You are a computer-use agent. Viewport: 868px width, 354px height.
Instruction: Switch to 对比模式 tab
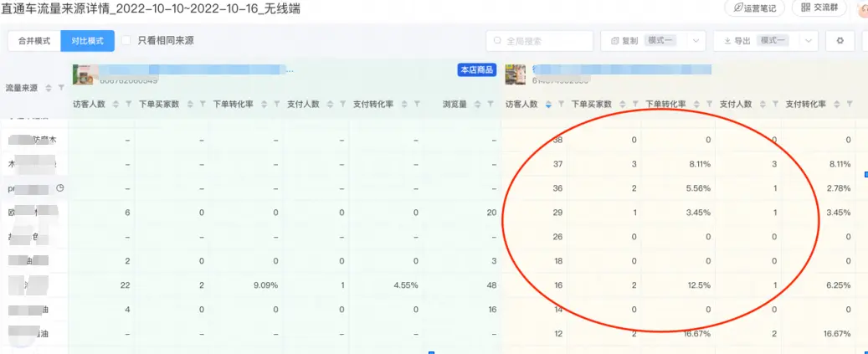pyautogui.click(x=87, y=41)
